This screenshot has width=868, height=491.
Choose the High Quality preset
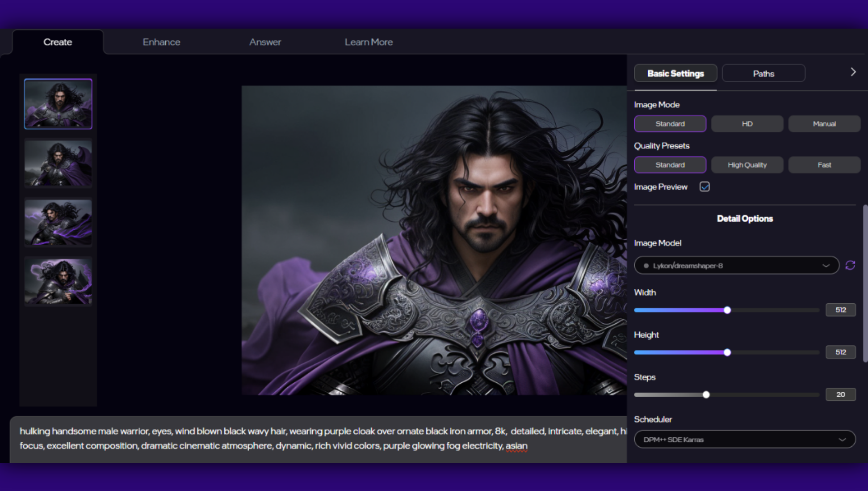747,165
